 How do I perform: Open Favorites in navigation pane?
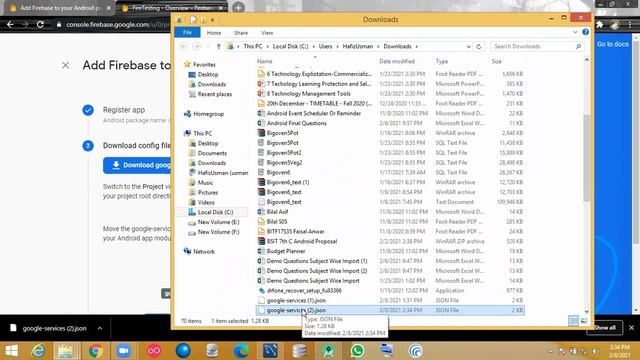pos(200,64)
